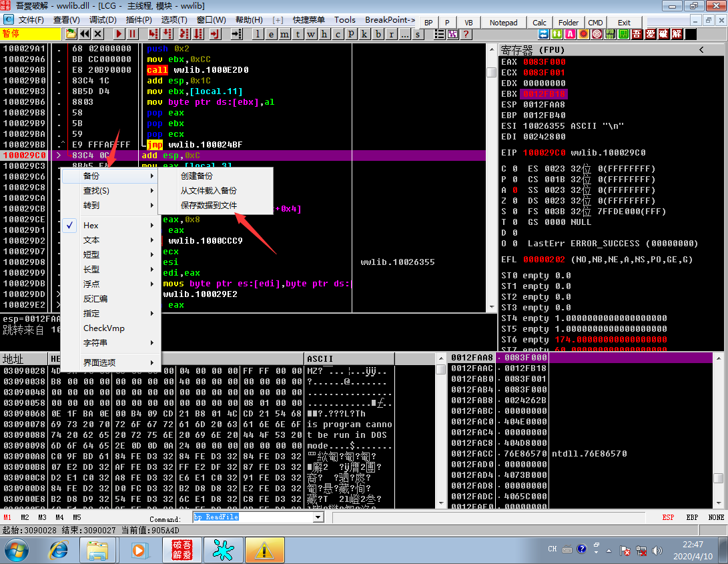Show references with 'r' button

coord(392,34)
